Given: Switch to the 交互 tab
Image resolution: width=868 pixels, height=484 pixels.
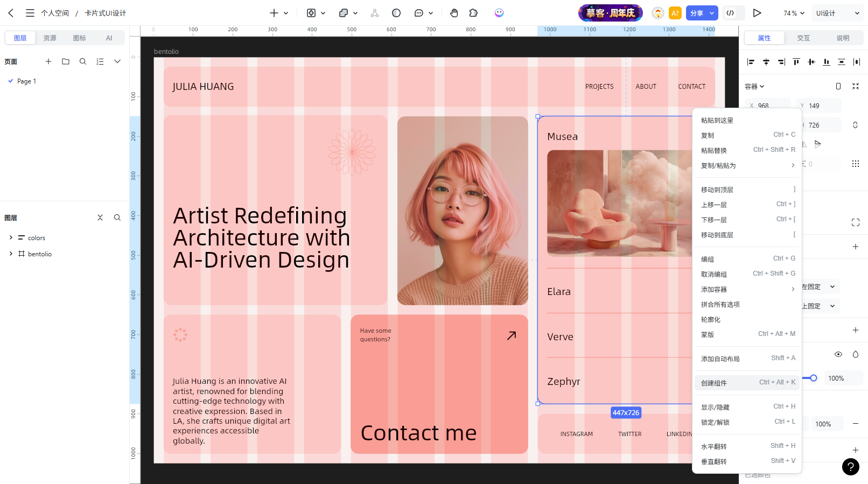Looking at the screenshot, I should tap(803, 38).
